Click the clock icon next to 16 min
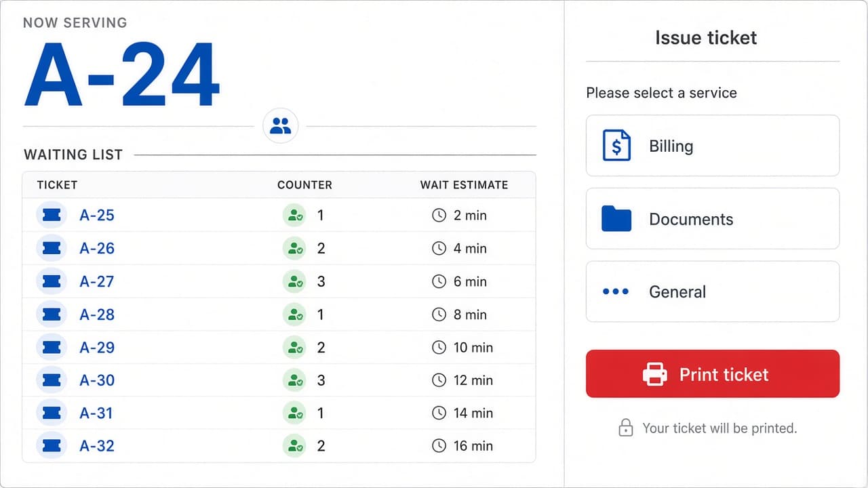Image resolution: width=868 pixels, height=488 pixels. 439,446
